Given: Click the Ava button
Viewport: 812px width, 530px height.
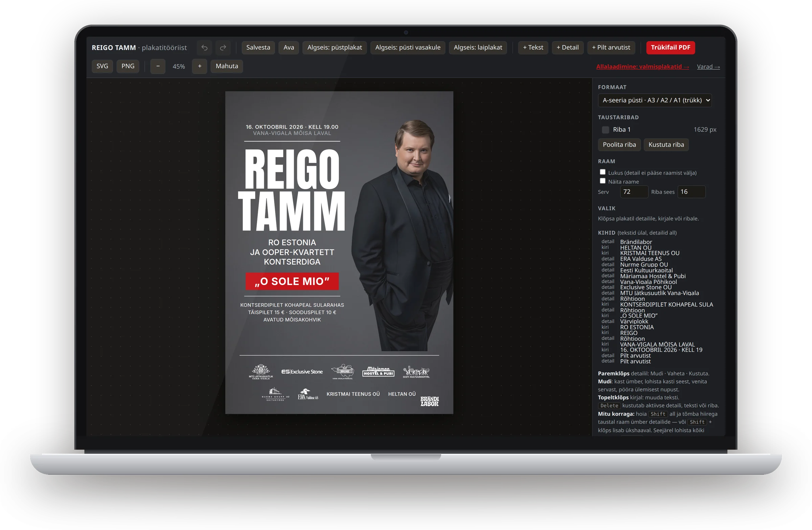Looking at the screenshot, I should pos(289,47).
